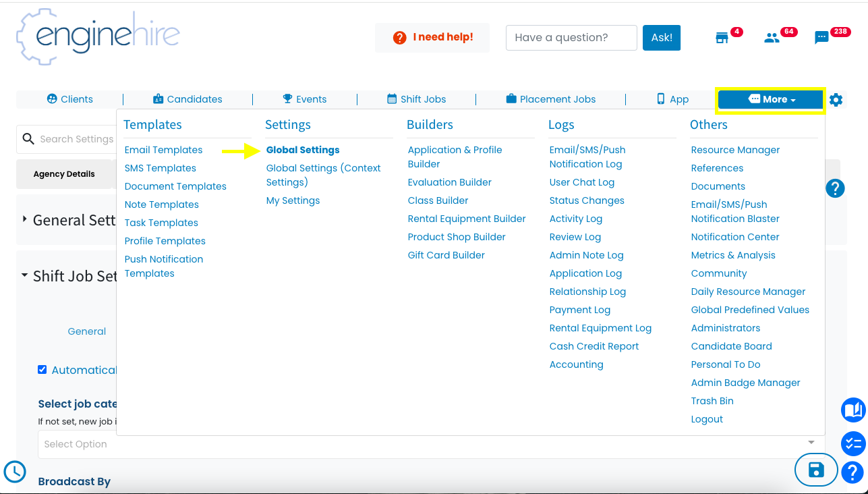Open Payment Log
This screenshot has width=868, height=494.
pyautogui.click(x=580, y=310)
